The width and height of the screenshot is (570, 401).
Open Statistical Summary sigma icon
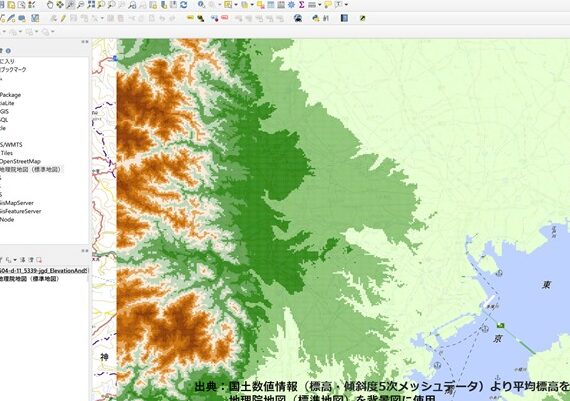click(301, 5)
